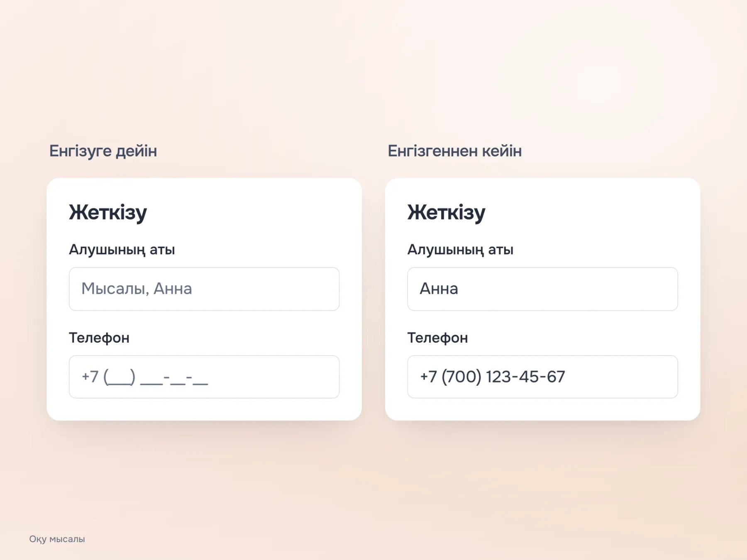Click the +7 prefix in the filled phone field

click(x=429, y=377)
